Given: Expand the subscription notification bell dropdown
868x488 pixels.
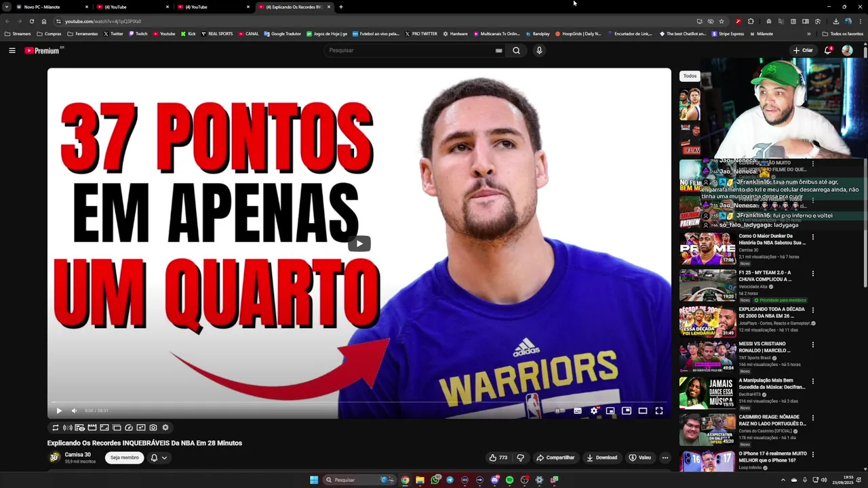Looking at the screenshot, I should 159,457.
